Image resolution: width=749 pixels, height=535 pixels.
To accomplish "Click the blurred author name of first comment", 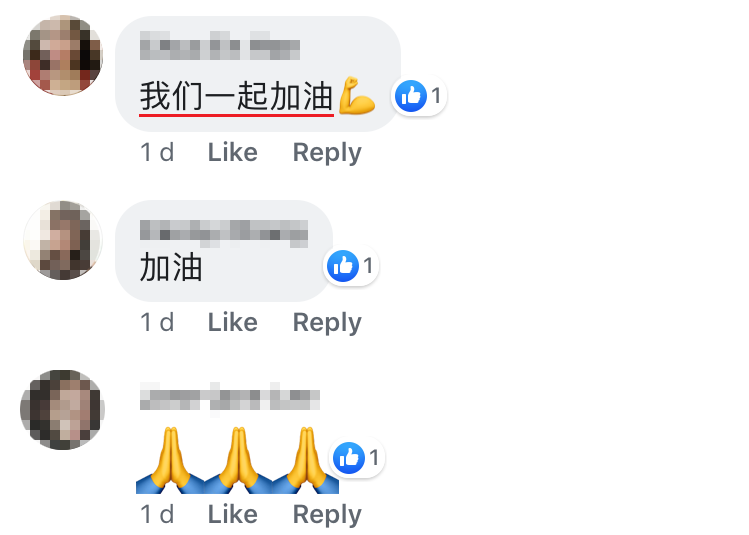I will coord(220,46).
